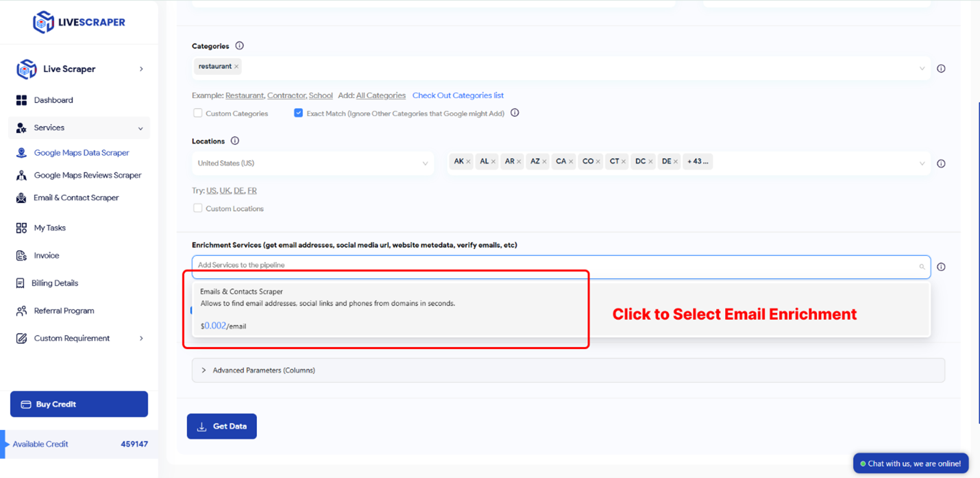Remove the restaurant category tag
The height and width of the screenshot is (478, 980).
click(236, 67)
